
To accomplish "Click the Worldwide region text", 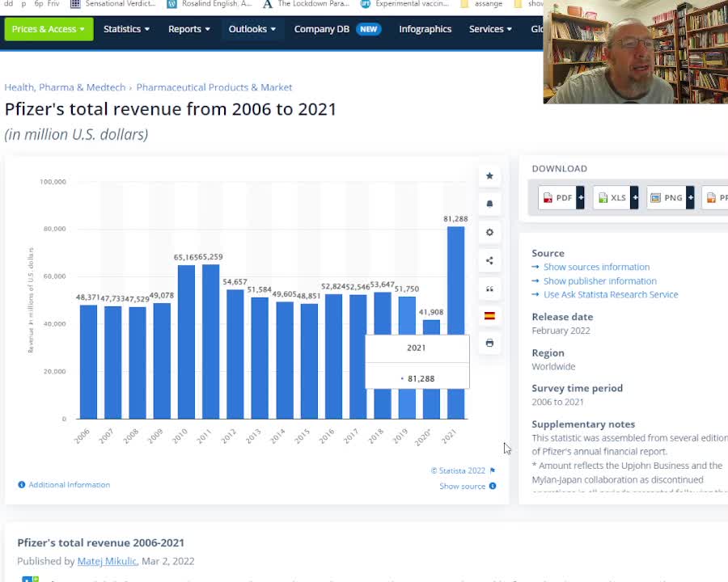I will tap(553, 366).
